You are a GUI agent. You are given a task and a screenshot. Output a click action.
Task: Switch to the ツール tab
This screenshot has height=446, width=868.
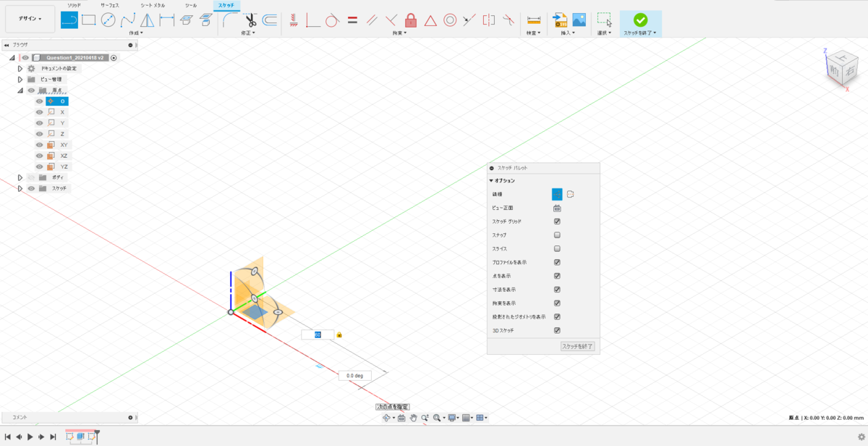click(x=190, y=4)
